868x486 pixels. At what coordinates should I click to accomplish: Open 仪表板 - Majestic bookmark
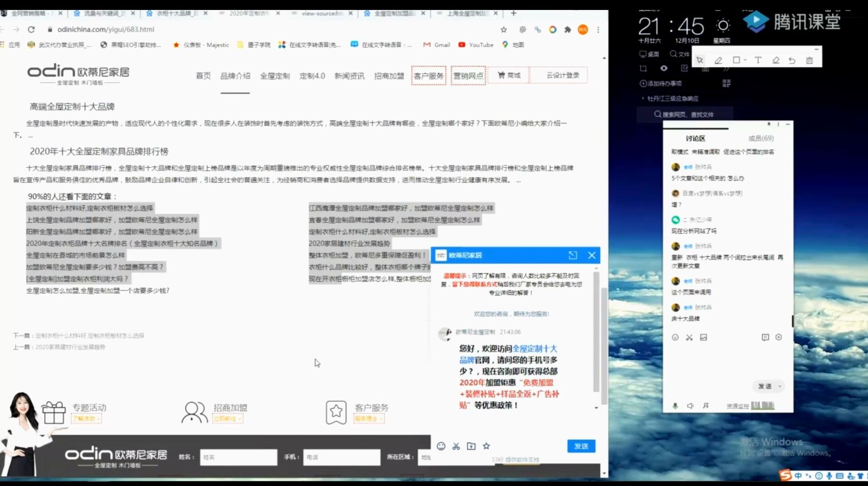[201, 45]
